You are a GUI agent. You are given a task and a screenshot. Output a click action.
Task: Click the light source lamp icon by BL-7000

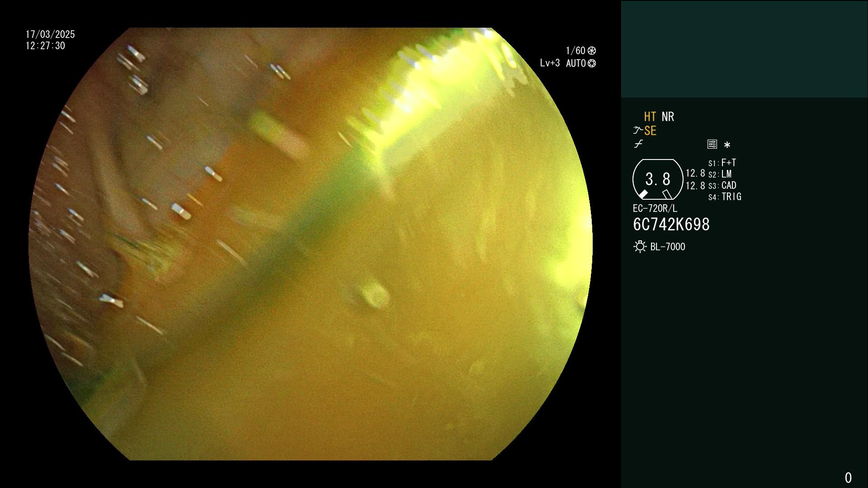(x=640, y=247)
